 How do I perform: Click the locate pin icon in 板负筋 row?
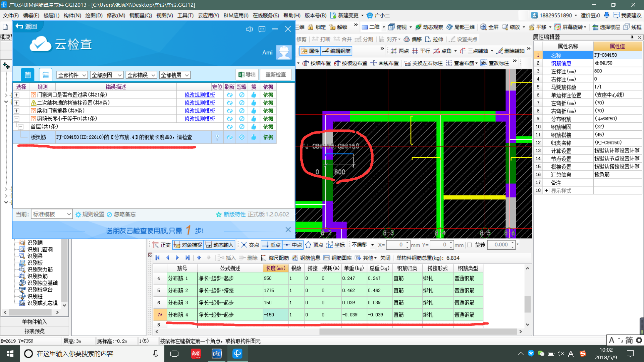(217, 137)
